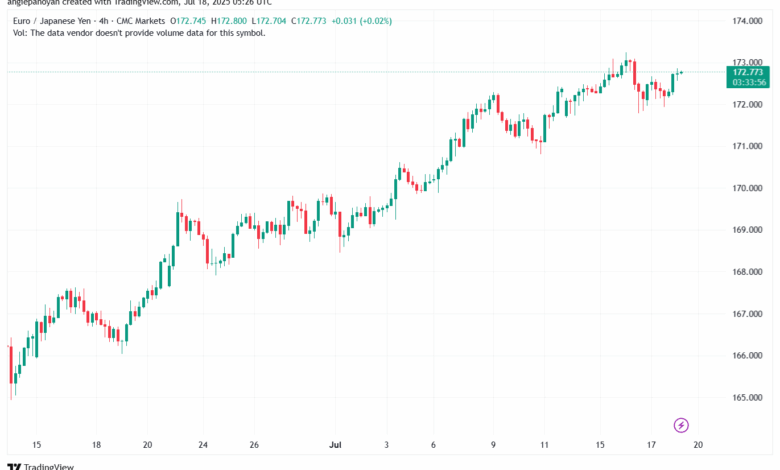The image size is (780, 470).
Task: Click the purple lightning bolt icon
Action: coord(681,425)
